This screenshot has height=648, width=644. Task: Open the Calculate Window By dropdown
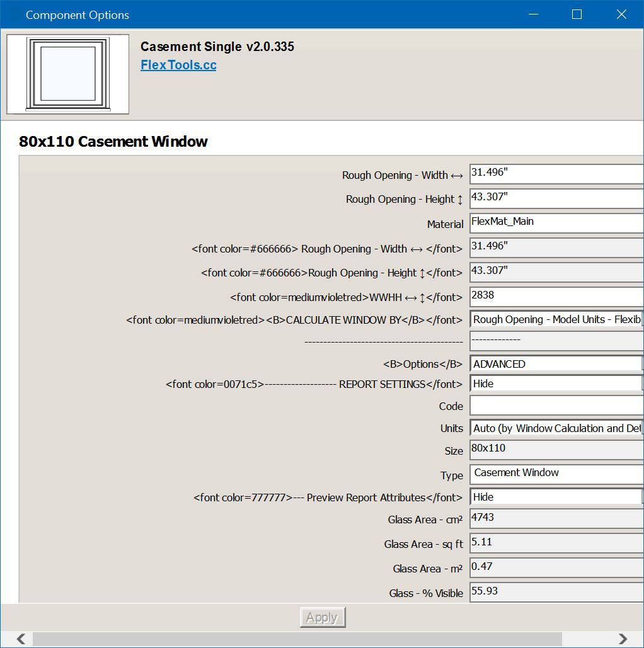coord(556,319)
